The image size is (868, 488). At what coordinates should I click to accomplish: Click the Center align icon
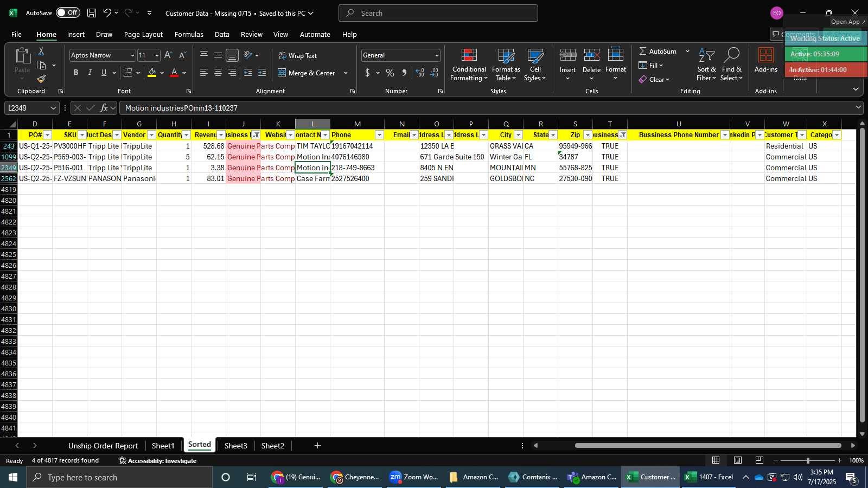pyautogui.click(x=218, y=73)
